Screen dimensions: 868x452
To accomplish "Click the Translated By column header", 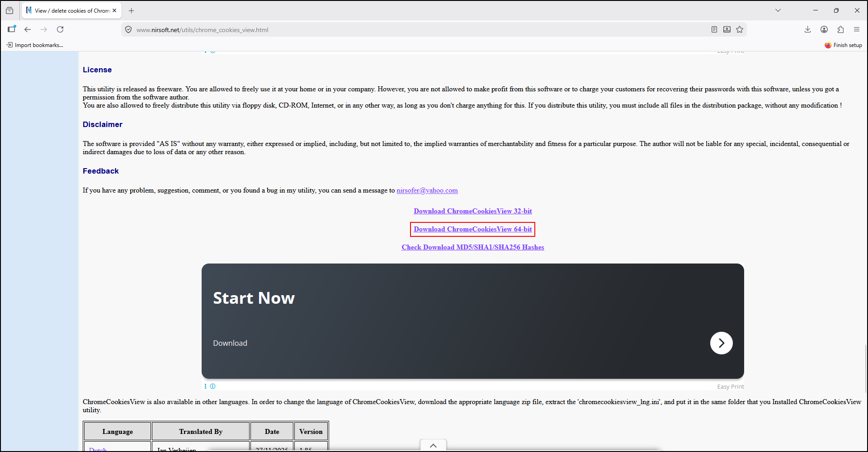I will tap(201, 432).
